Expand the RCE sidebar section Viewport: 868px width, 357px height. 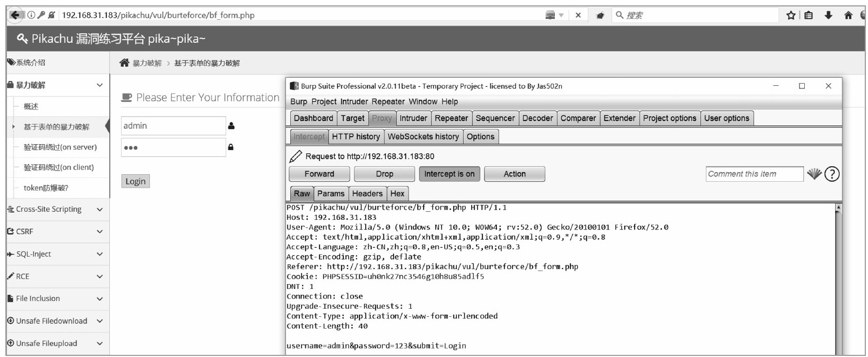tap(100, 277)
